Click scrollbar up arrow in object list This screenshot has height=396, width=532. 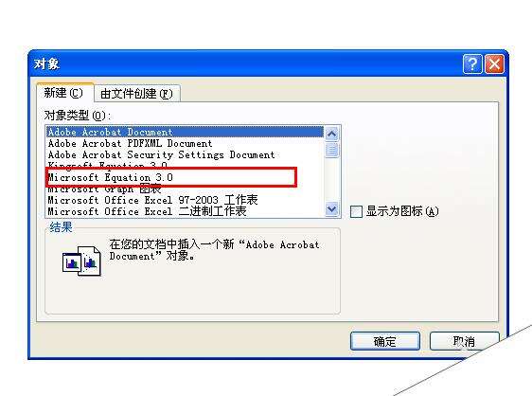[x=331, y=135]
